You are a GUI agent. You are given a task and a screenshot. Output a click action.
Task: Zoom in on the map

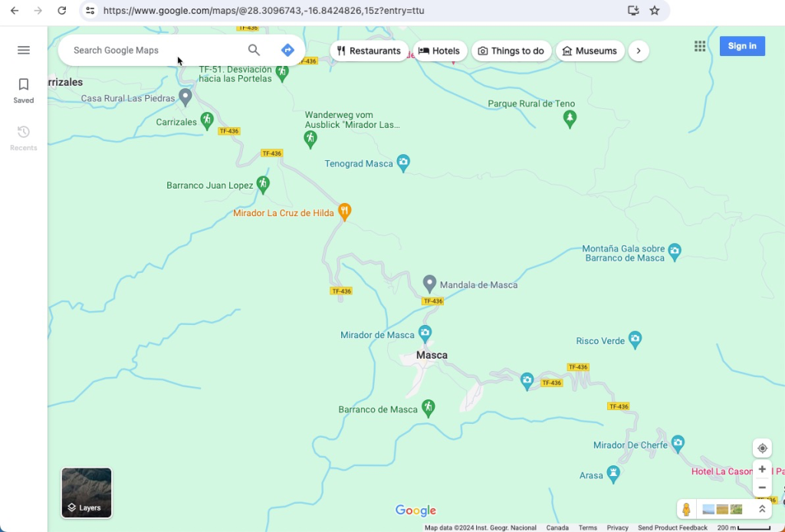tap(762, 469)
